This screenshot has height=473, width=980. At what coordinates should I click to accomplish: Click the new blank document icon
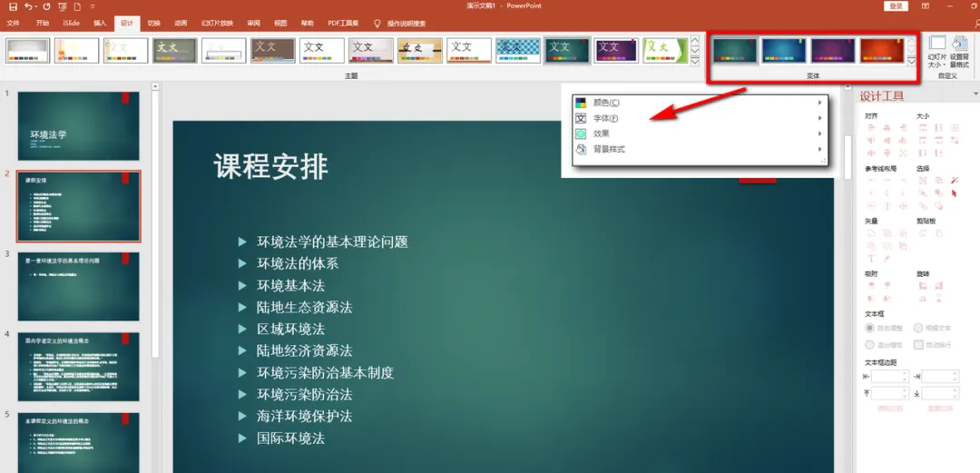point(77,7)
